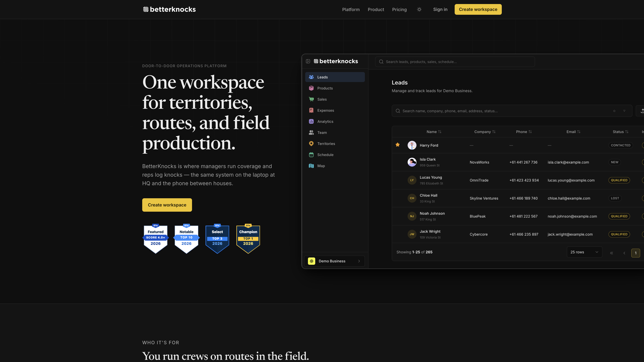The width and height of the screenshot is (644, 362).
Task: Click Harry Ford's avatar picture
Action: click(412, 145)
